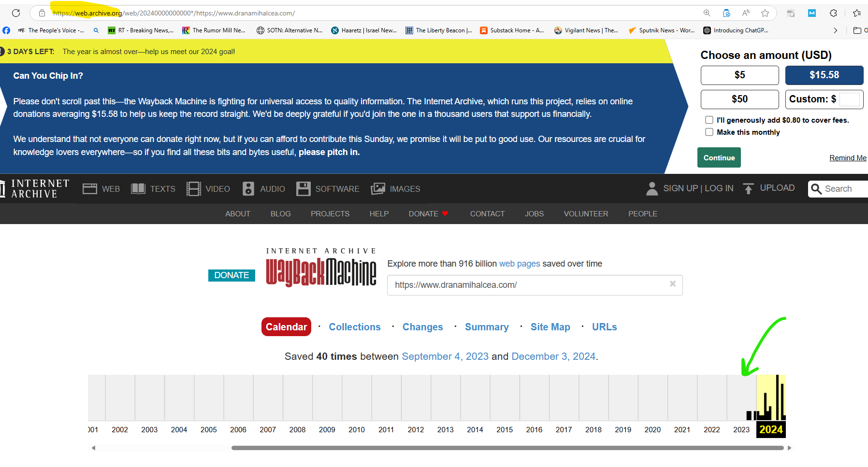Open the PROJECTS menu item

tap(330, 214)
